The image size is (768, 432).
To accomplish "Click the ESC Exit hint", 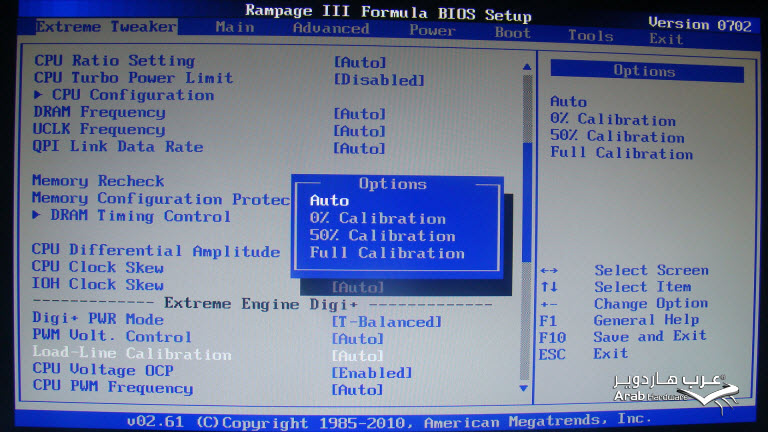I will 583,354.
